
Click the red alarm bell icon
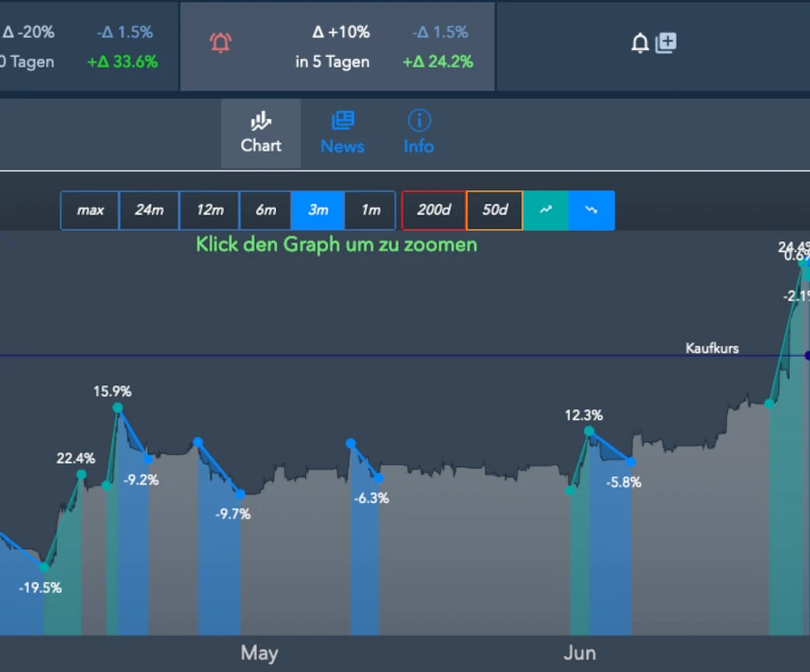point(221,43)
